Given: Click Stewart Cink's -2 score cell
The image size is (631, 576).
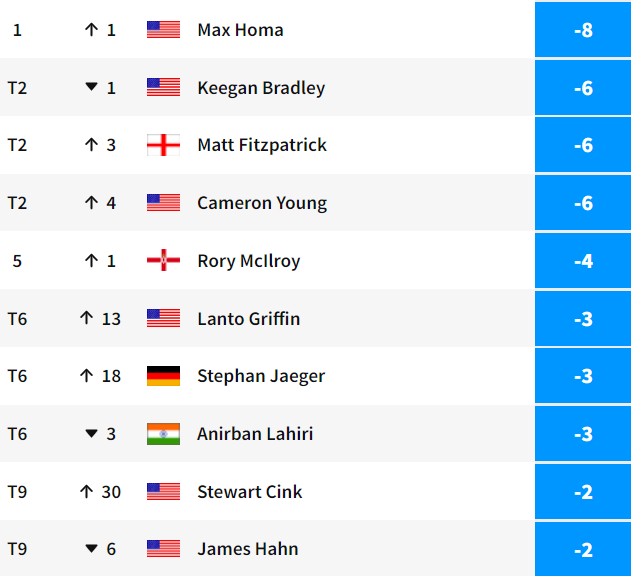Looking at the screenshot, I should coord(583,492).
